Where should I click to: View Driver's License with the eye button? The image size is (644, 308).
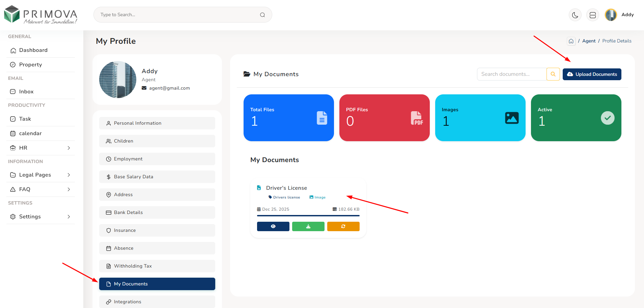(273, 226)
